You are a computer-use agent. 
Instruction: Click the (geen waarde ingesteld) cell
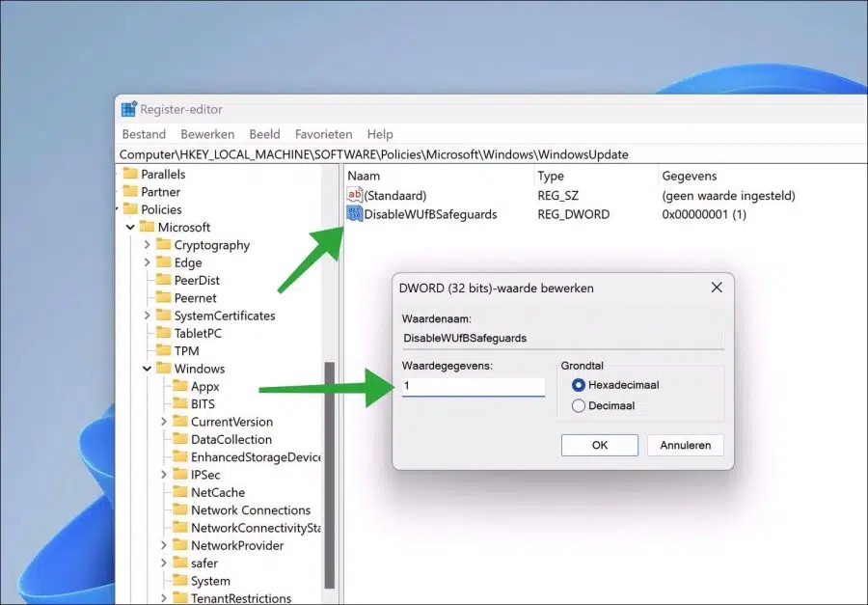point(728,196)
